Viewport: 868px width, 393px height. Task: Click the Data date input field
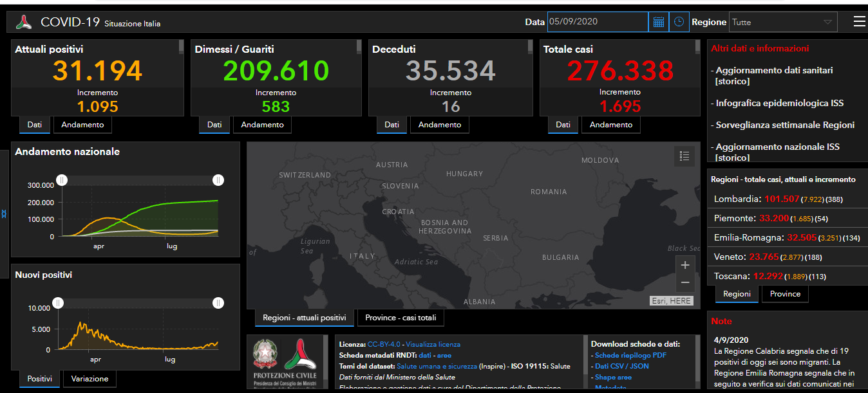click(597, 22)
